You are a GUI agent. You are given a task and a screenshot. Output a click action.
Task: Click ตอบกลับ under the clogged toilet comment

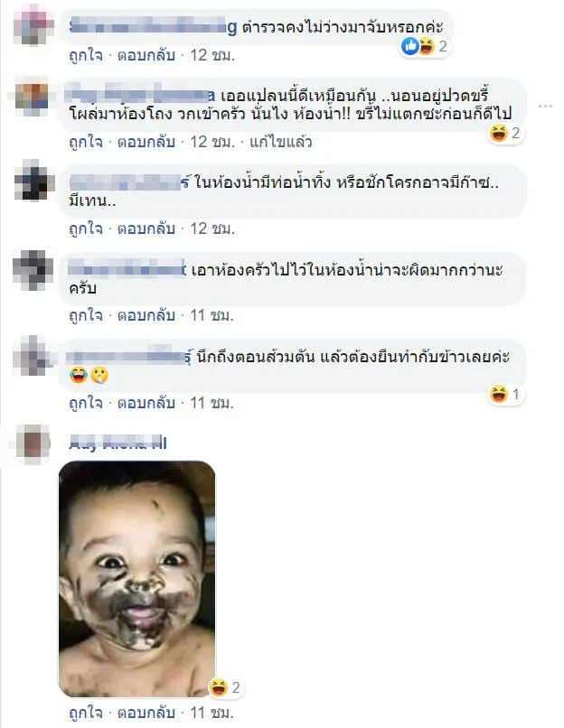(x=146, y=403)
